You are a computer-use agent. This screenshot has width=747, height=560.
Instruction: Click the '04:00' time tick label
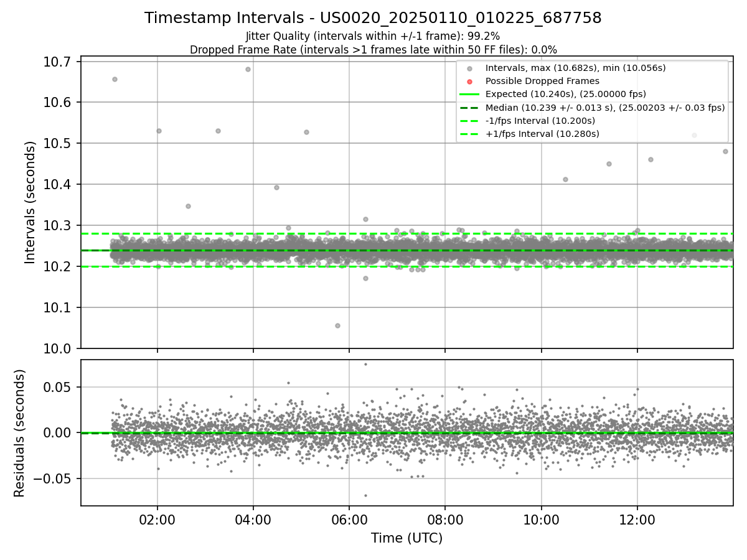(x=253, y=519)
